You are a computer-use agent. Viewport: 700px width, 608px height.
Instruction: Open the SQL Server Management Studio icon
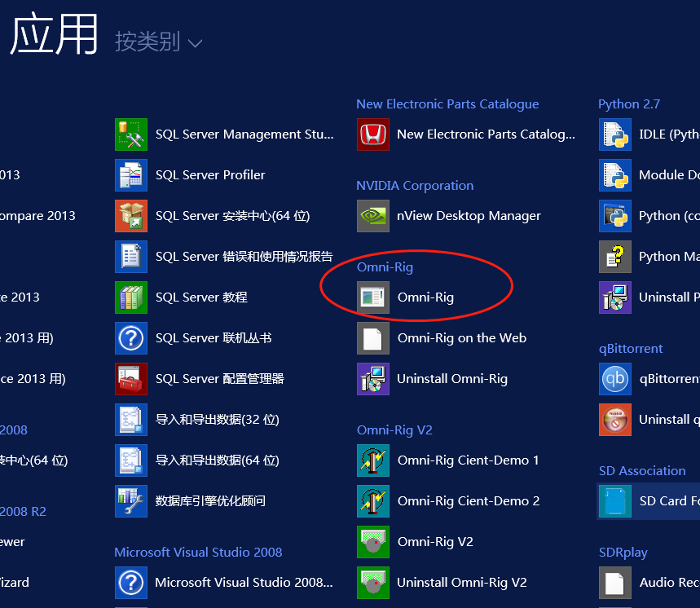pos(131,134)
